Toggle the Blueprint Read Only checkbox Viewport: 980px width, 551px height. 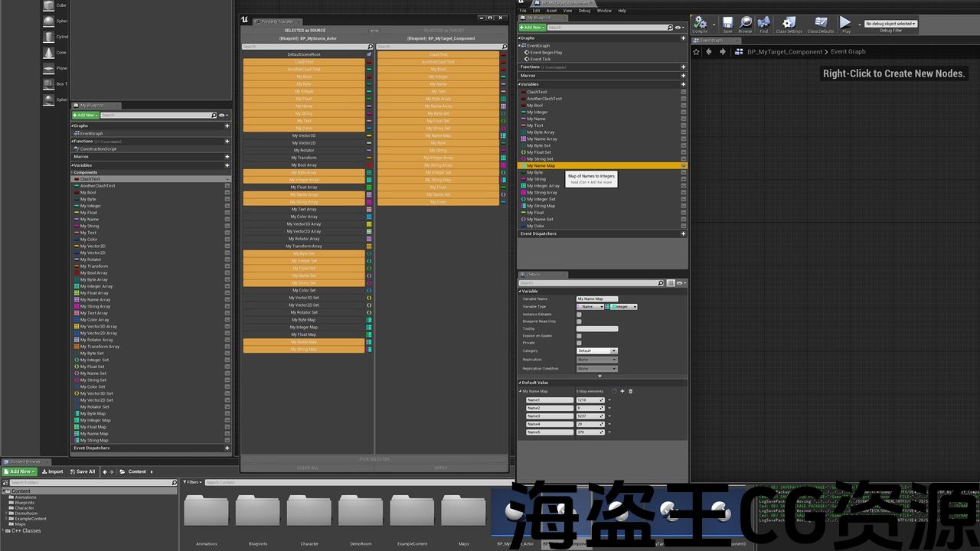point(579,321)
